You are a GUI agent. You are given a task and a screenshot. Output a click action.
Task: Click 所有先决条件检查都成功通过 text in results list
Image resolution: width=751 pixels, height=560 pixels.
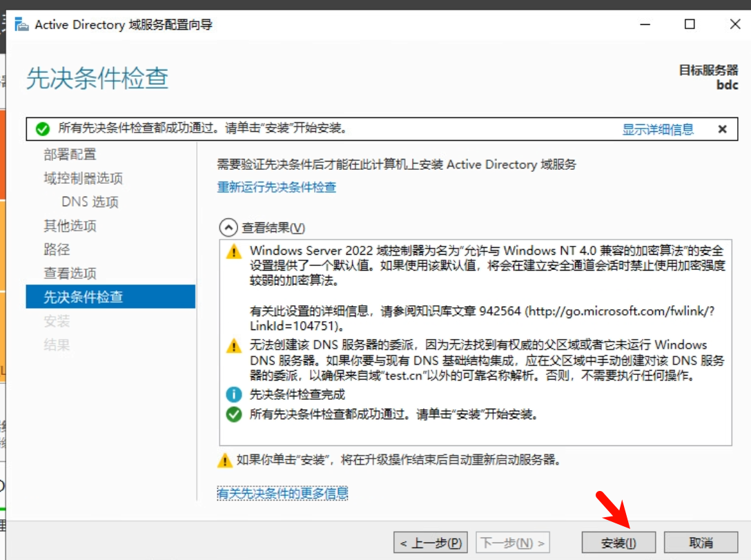click(393, 414)
